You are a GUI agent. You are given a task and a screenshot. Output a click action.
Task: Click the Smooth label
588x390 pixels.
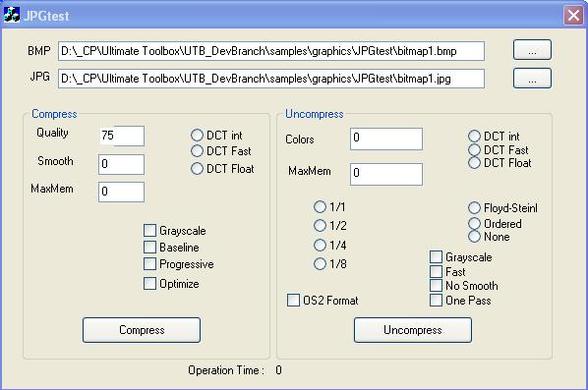pyautogui.click(x=55, y=161)
